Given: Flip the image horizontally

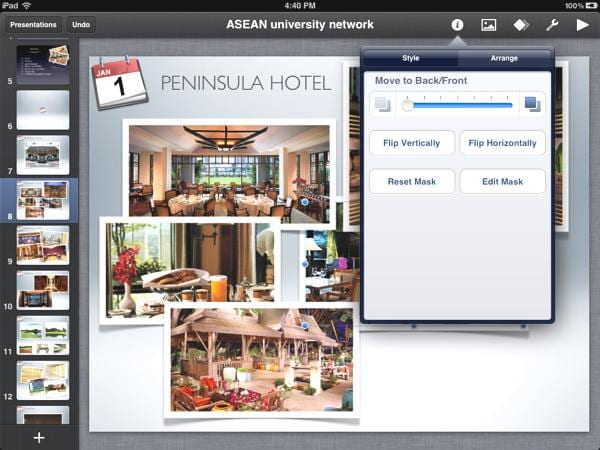Looking at the screenshot, I should [x=502, y=143].
